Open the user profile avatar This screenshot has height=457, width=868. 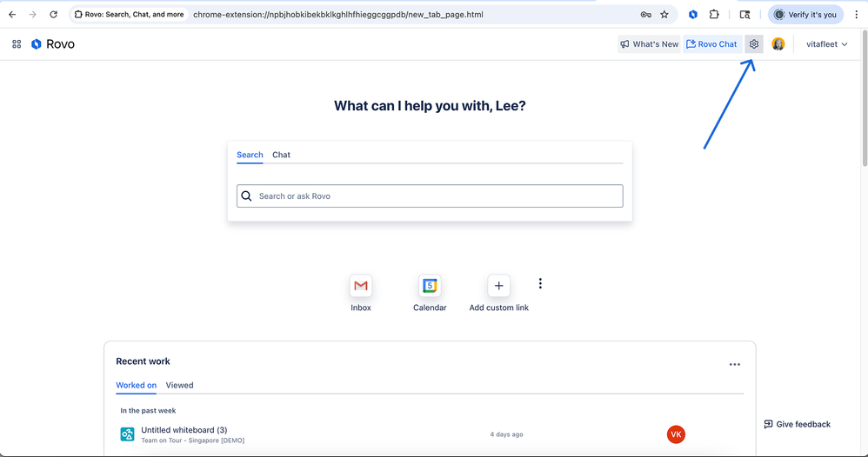click(778, 44)
